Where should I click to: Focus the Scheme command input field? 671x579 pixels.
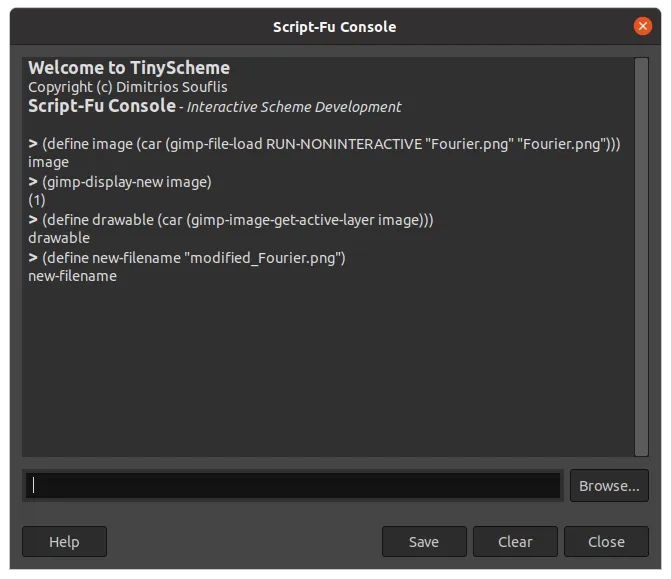point(293,486)
